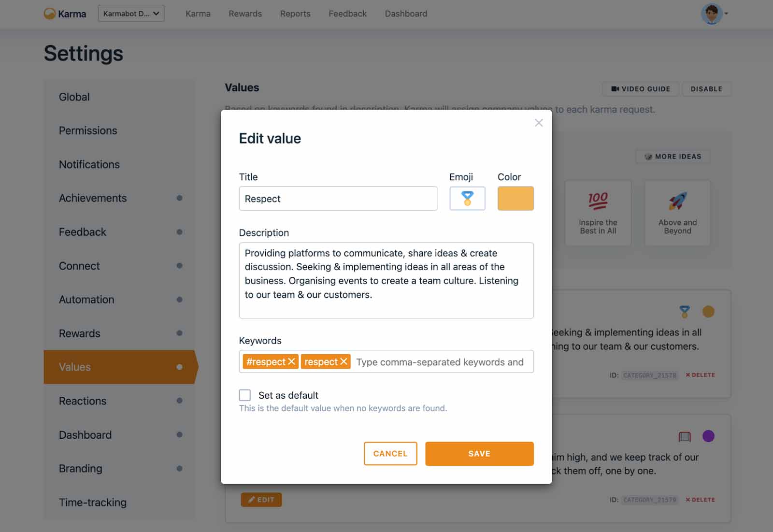The image size is (773, 532).
Task: Click the Video Guide button
Action: 641,89
